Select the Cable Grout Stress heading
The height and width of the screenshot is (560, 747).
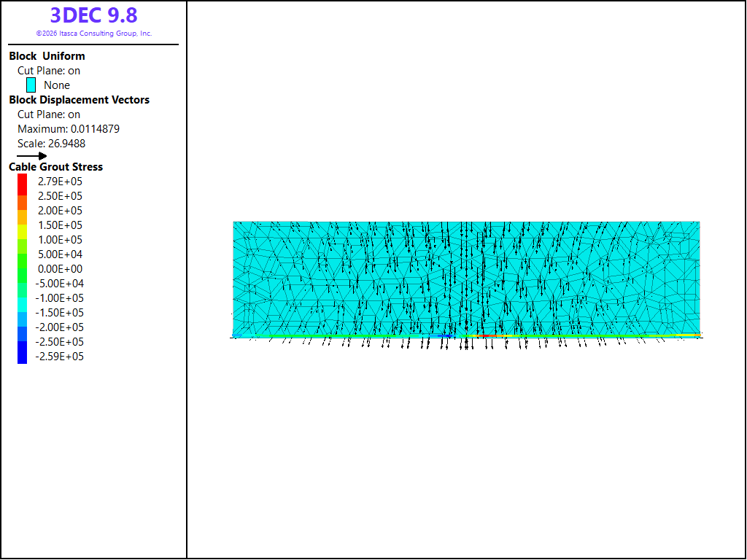click(x=55, y=167)
